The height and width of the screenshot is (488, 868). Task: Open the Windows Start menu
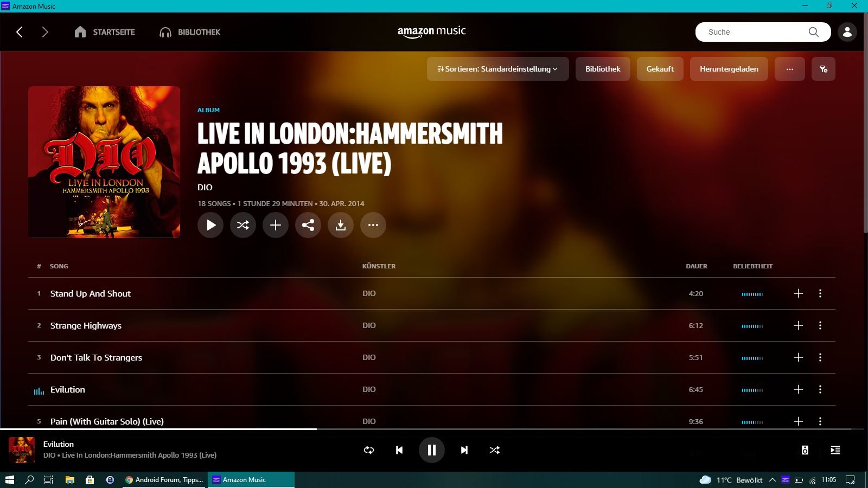pos(9,480)
